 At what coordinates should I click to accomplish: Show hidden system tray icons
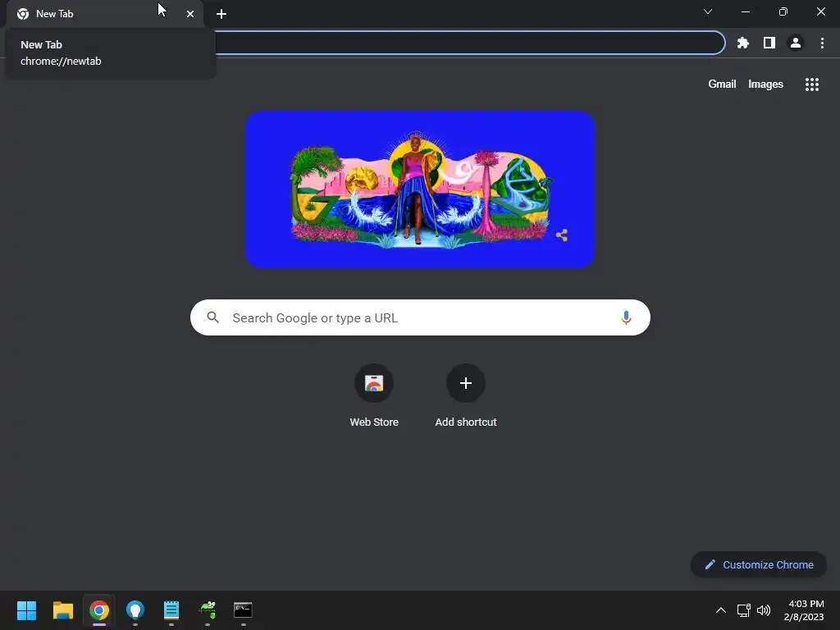coord(721,610)
